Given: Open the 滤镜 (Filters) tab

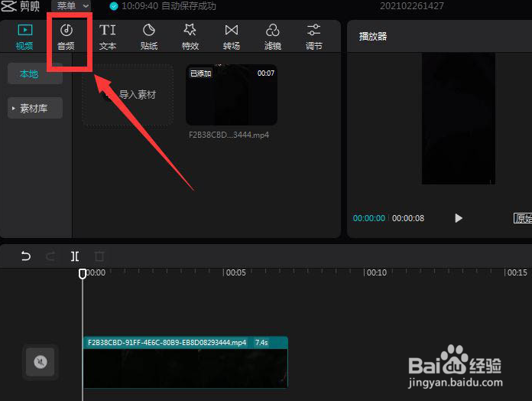Looking at the screenshot, I should (272, 37).
